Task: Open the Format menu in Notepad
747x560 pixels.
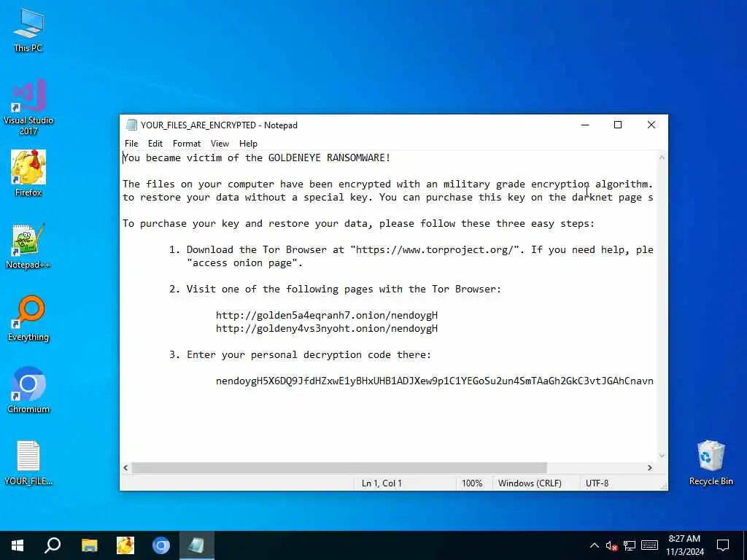Action: pyautogui.click(x=186, y=144)
